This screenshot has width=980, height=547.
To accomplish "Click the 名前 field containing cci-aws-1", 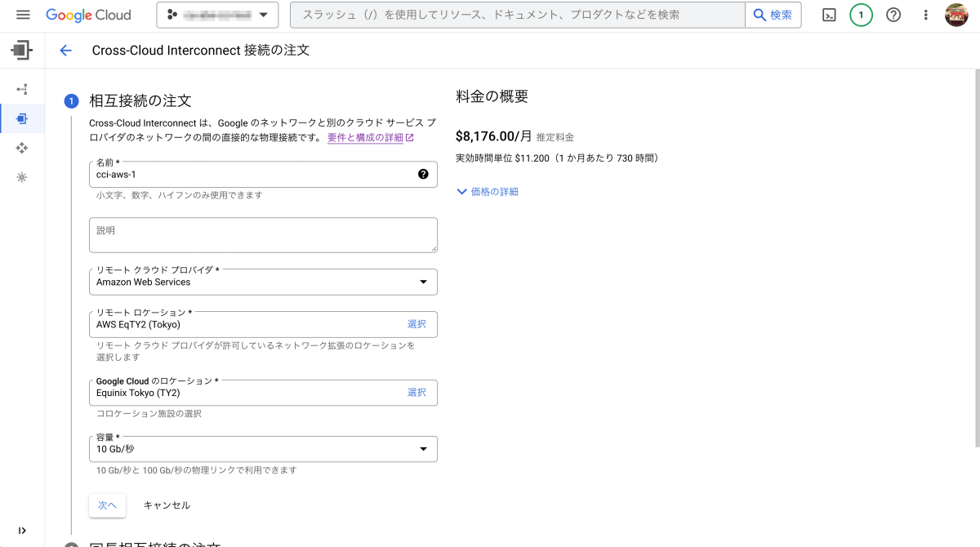I will coord(263,174).
